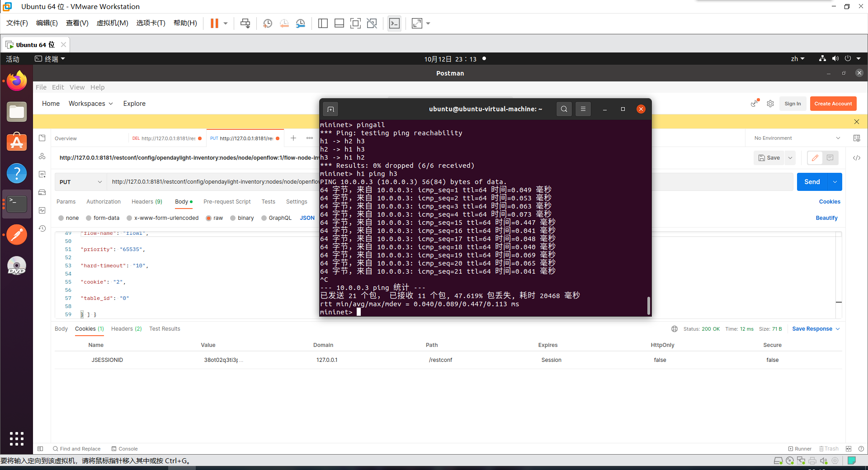
Task: Open Postman Mock Servers sidebar icon
Action: (x=42, y=192)
